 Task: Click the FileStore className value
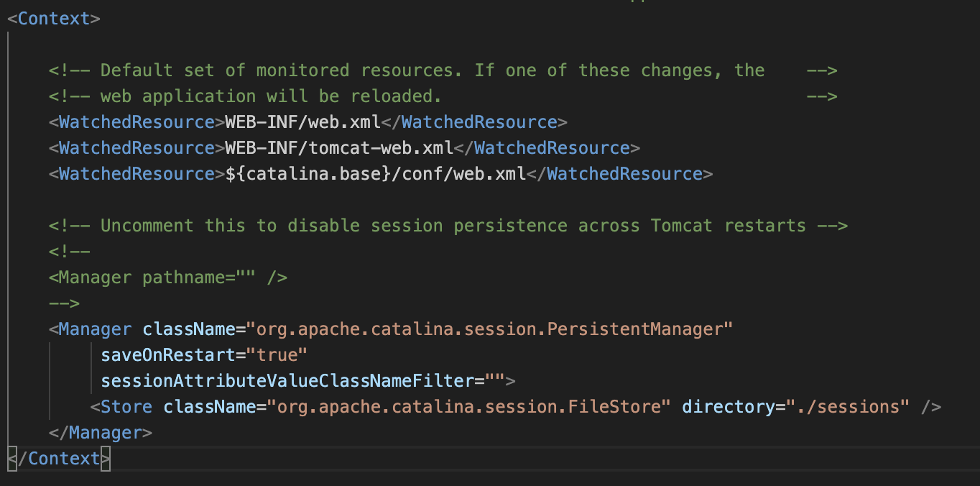pos(468,407)
